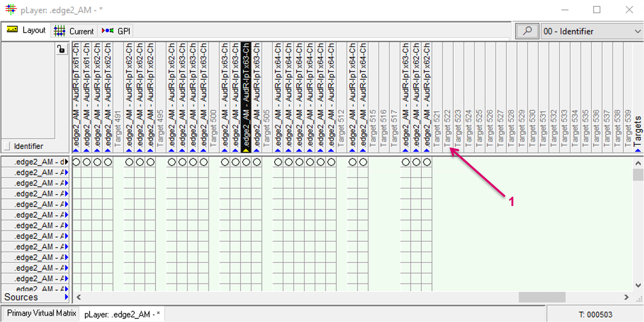644x322 pixels.
Task: Click blue arrow of first source row
Action: click(x=66, y=162)
